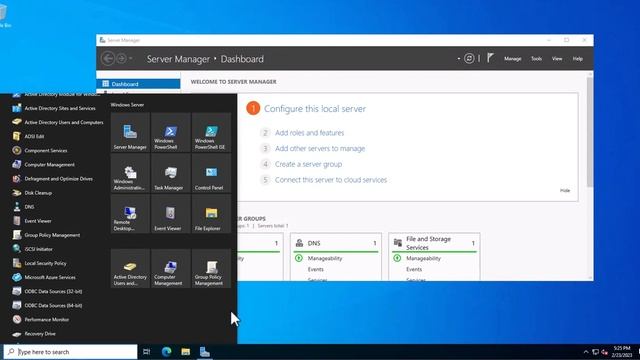Open File Explorer from the taskbar
Image resolution: width=640 pixels, height=360 pixels.
click(186, 351)
